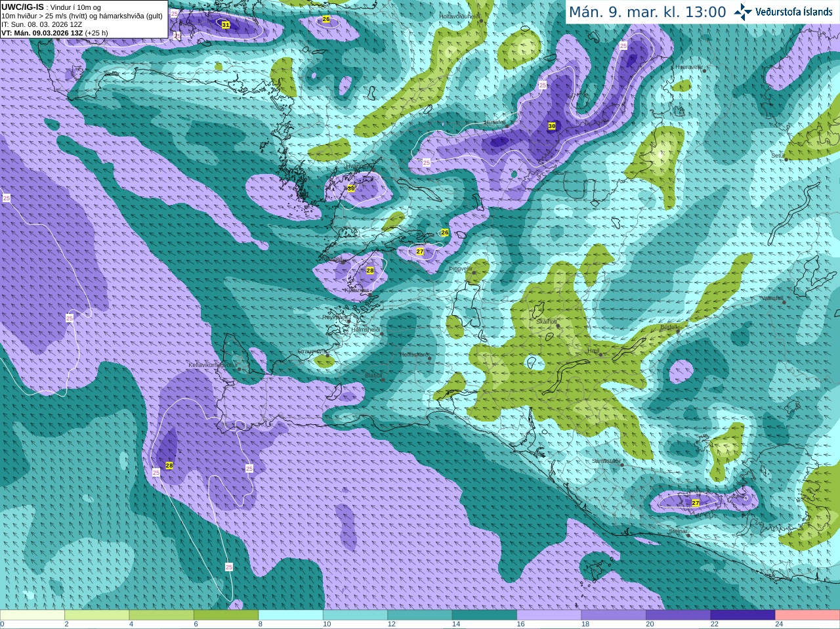Click the Kjalarnes station label
840x629 pixels.
click(x=358, y=290)
